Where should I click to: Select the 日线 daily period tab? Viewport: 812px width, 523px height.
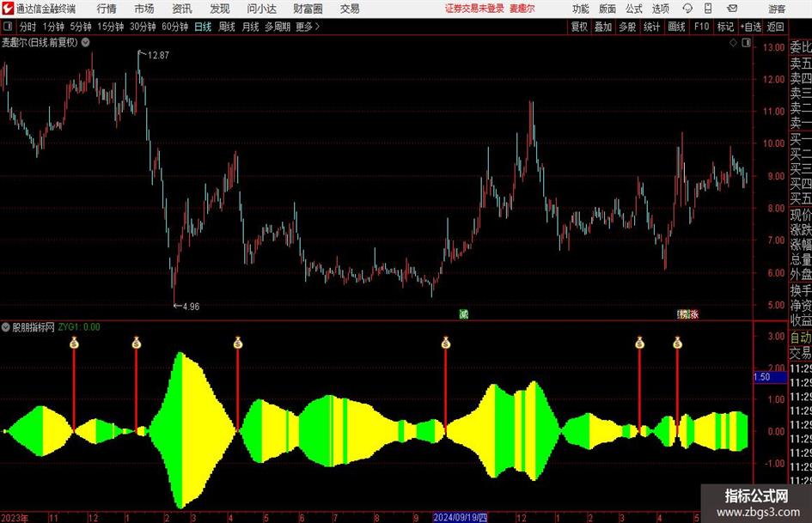pos(203,27)
